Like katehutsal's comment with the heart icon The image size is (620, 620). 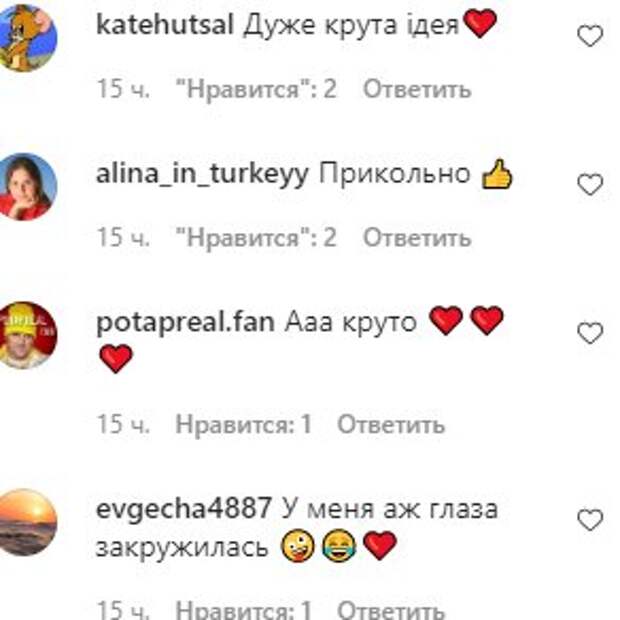click(590, 36)
